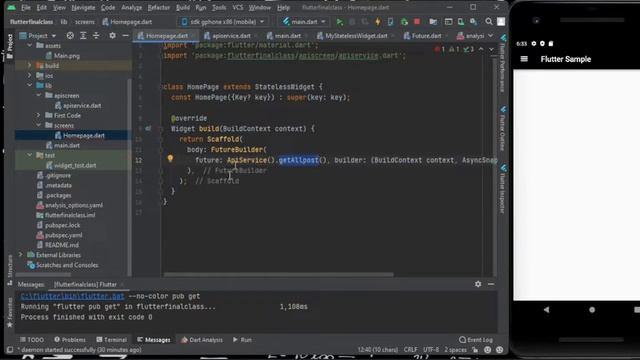Expand the ios folder
640x360 pixels.
click(x=29, y=76)
